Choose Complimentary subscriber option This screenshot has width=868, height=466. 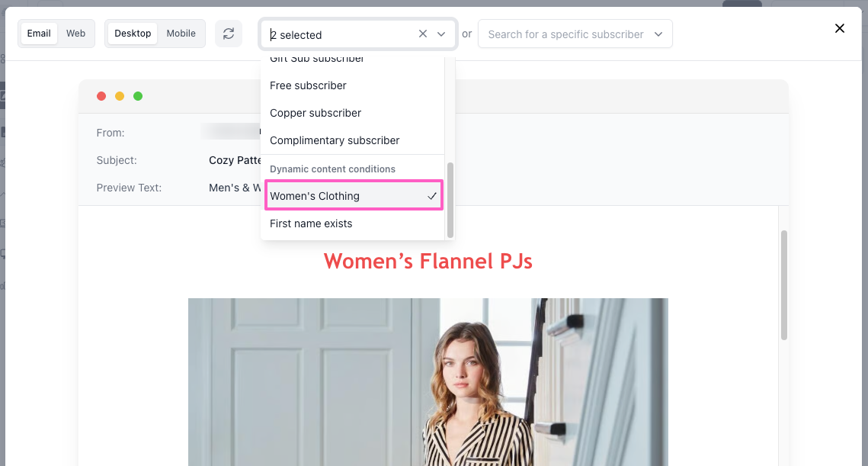click(335, 140)
